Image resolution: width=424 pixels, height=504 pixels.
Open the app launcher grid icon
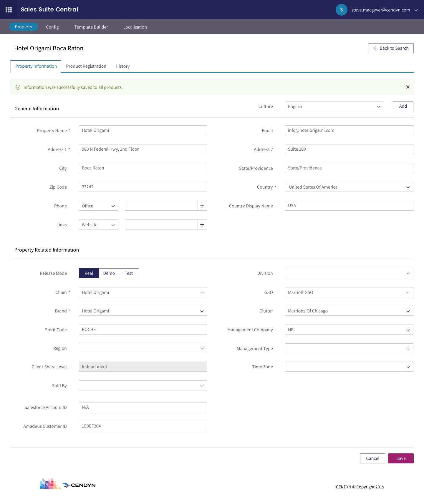9,10
